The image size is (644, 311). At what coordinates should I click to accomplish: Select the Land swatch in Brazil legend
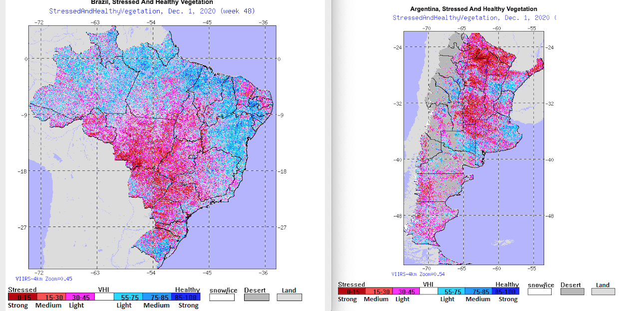pos(290,297)
